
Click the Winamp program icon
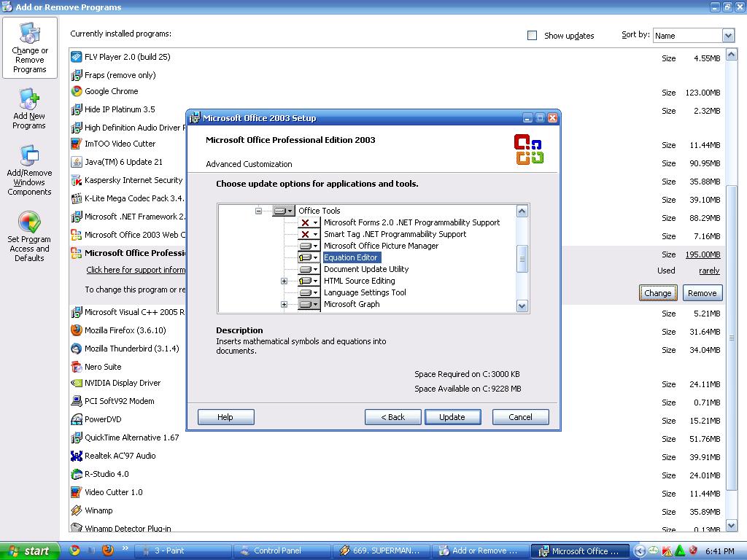[x=76, y=510]
